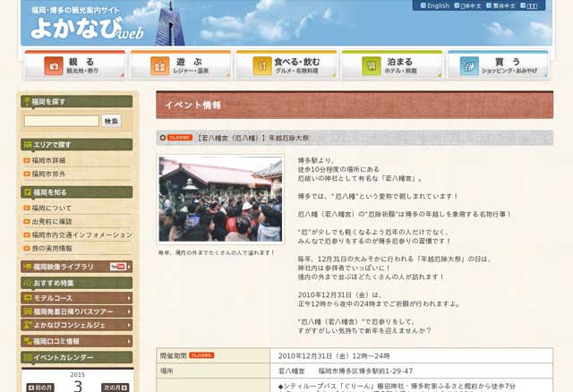Switch language to 繁体中文
573x392 pixels.
pyautogui.click(x=500, y=5)
